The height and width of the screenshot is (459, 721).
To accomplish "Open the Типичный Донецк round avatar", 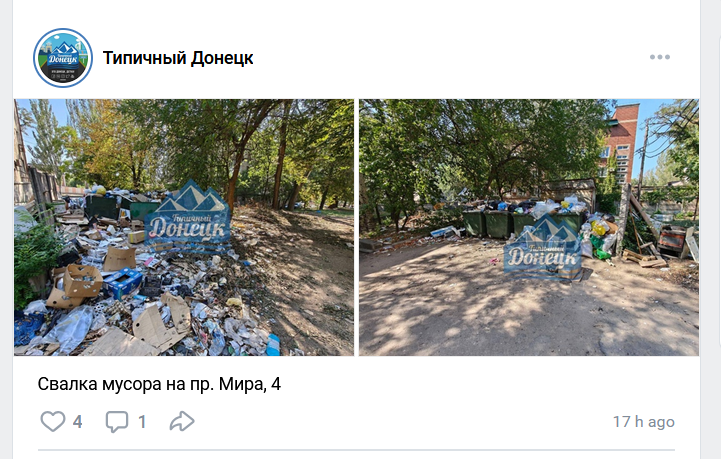I will coord(63,58).
